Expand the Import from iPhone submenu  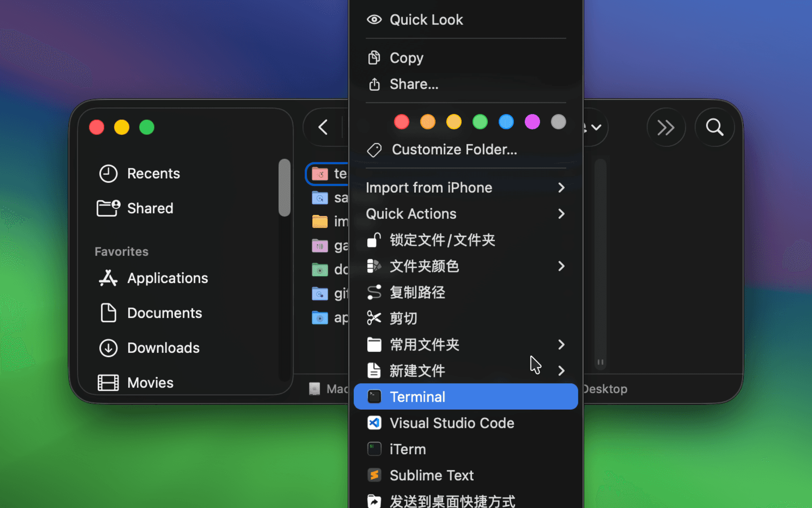coord(561,188)
